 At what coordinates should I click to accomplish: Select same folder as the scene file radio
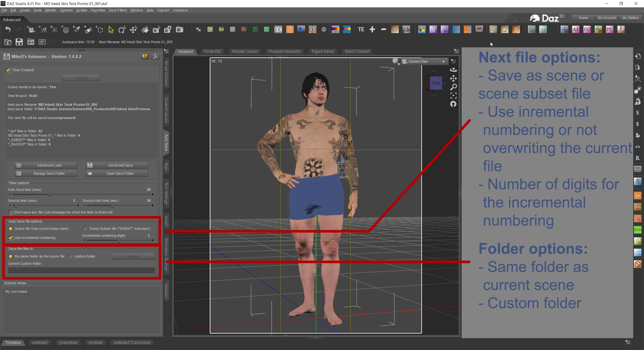[10, 256]
